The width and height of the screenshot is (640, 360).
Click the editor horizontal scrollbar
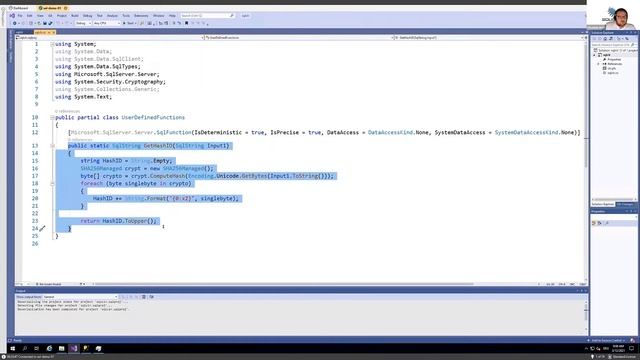click(x=284, y=284)
